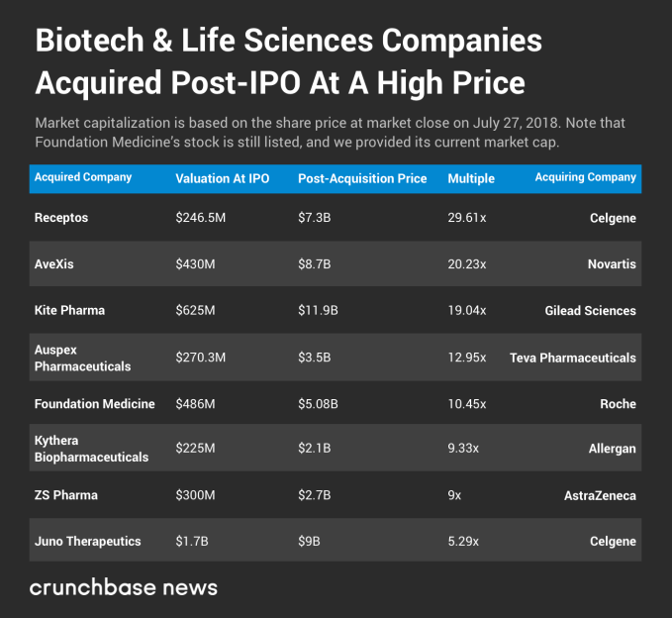The width and height of the screenshot is (672, 618).
Task: Click the 29.61x multiple value
Action: [467, 218]
